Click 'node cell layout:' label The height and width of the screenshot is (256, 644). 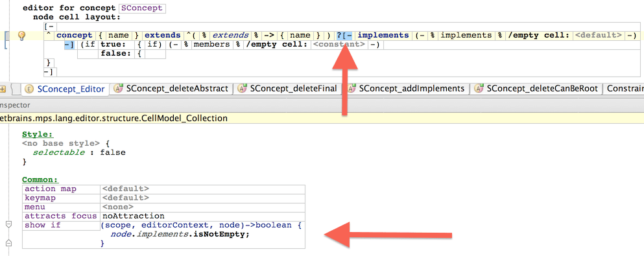pos(77,17)
